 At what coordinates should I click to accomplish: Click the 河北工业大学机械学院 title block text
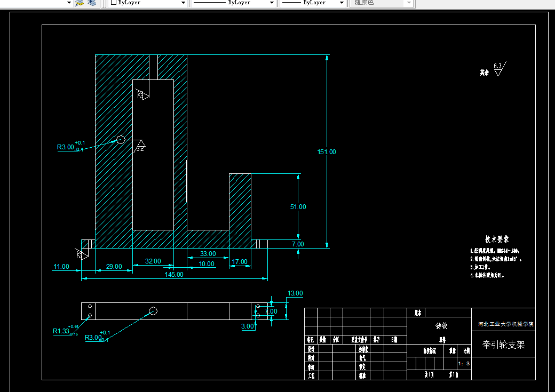coord(505,324)
